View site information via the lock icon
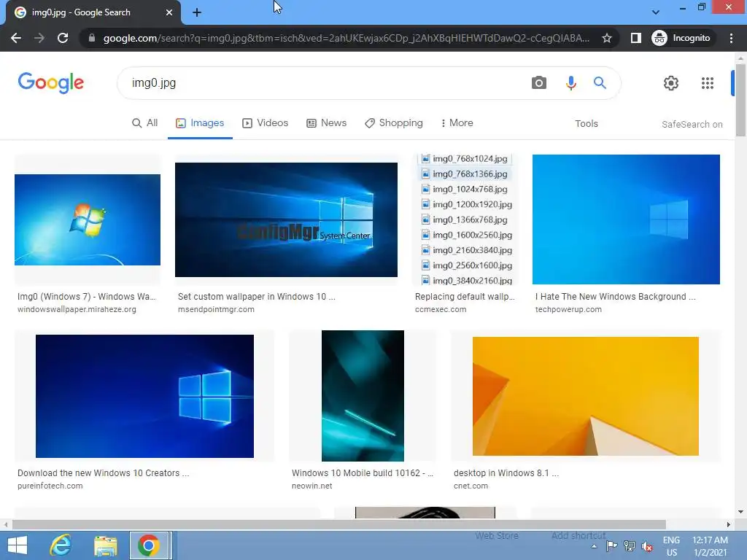The image size is (747, 560). (92, 38)
